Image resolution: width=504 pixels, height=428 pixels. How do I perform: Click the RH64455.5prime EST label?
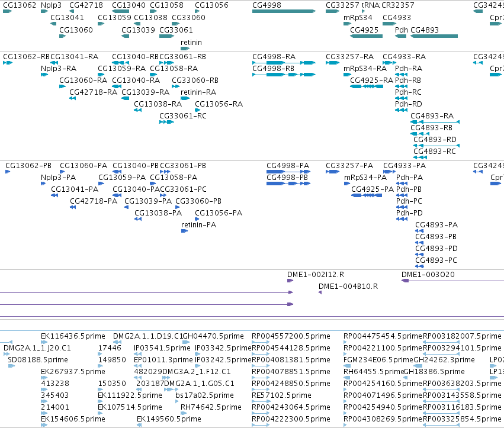pos(374,372)
